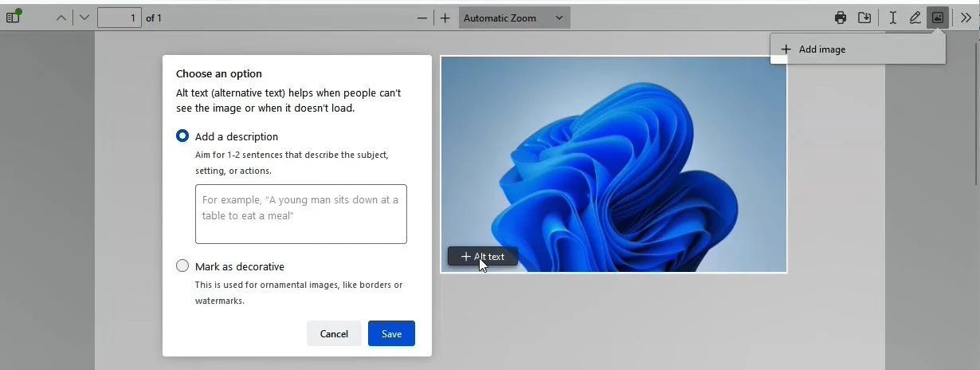Go to previous page arrow

[x=61, y=18]
